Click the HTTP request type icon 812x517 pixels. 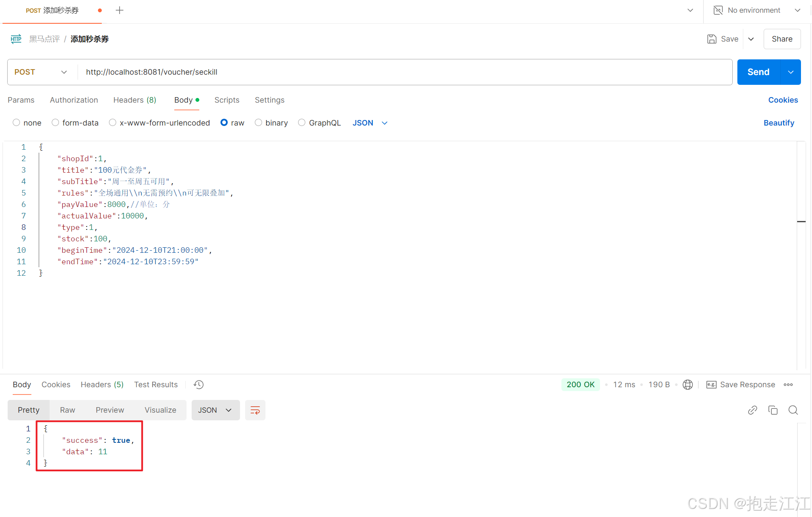point(16,39)
